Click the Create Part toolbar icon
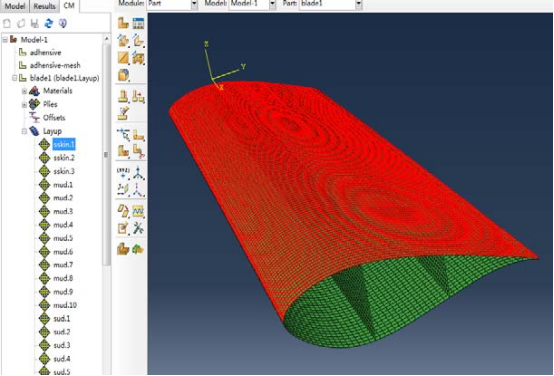554x376 pixels. click(x=123, y=23)
